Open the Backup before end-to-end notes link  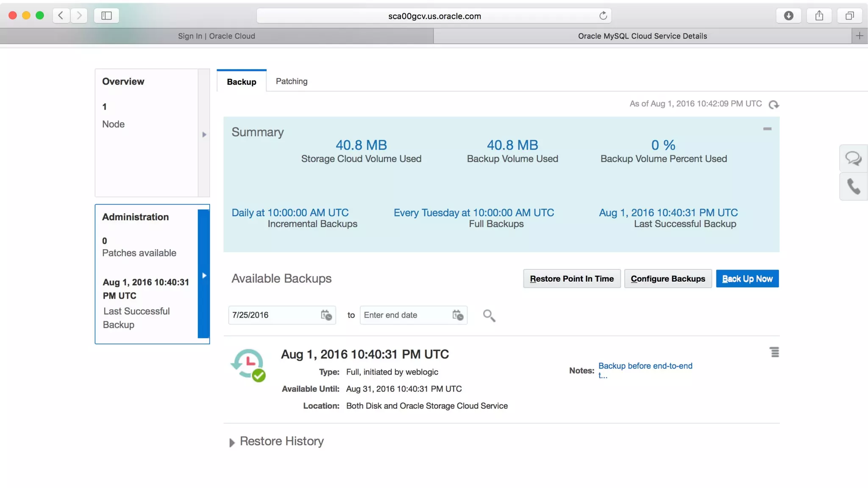point(645,366)
